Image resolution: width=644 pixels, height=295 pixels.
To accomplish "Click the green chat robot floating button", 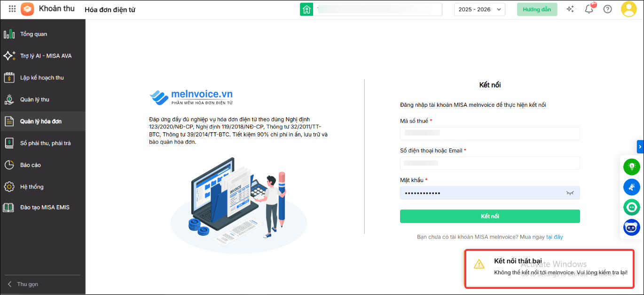I will 632,207.
